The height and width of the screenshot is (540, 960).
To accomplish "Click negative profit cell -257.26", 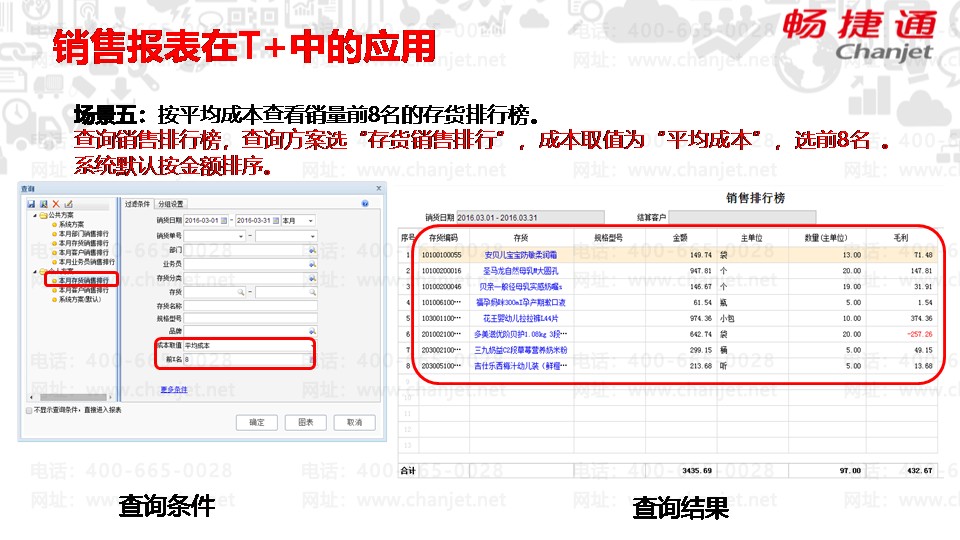I will 901,334.
